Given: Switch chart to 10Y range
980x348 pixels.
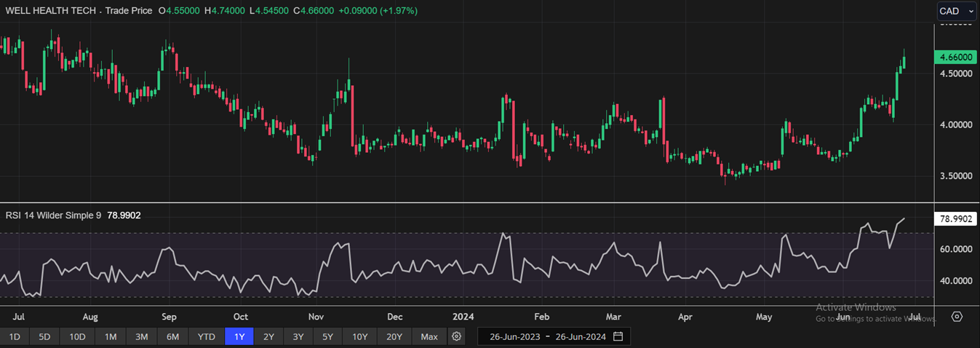Looking at the screenshot, I should [359, 336].
